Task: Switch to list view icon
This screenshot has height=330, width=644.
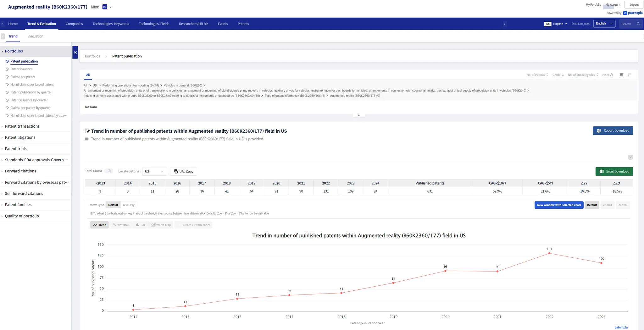Action: pos(630,75)
